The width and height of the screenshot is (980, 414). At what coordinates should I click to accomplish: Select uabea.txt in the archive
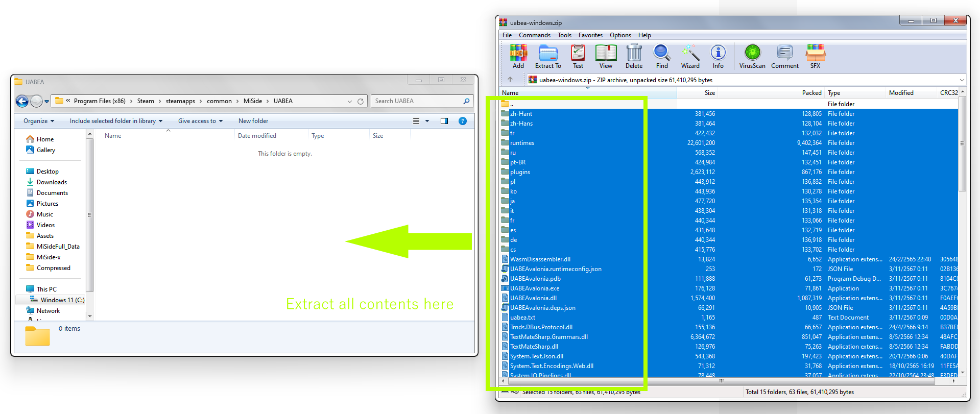[729, 318]
